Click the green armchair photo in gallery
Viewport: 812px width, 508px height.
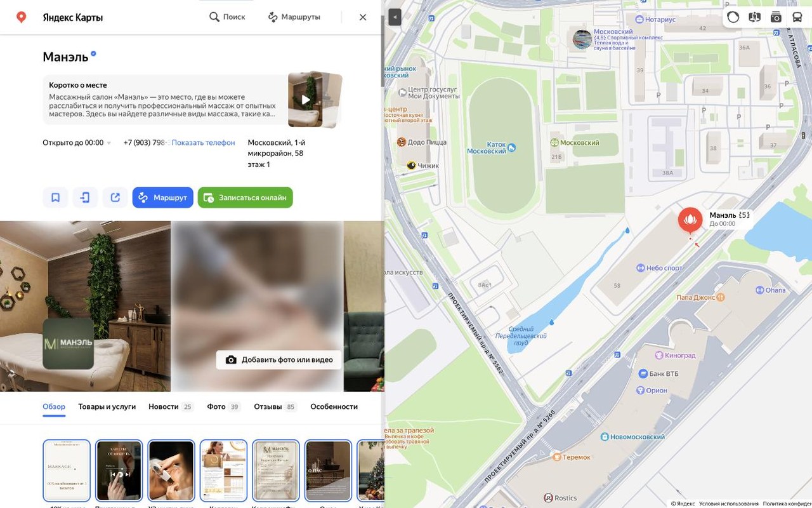[363, 306]
